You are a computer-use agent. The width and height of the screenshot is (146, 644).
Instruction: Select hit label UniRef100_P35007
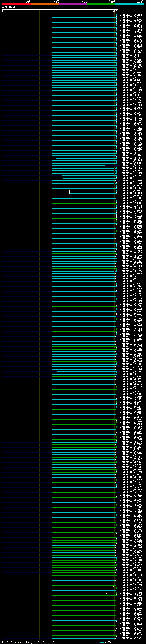(131, 85)
